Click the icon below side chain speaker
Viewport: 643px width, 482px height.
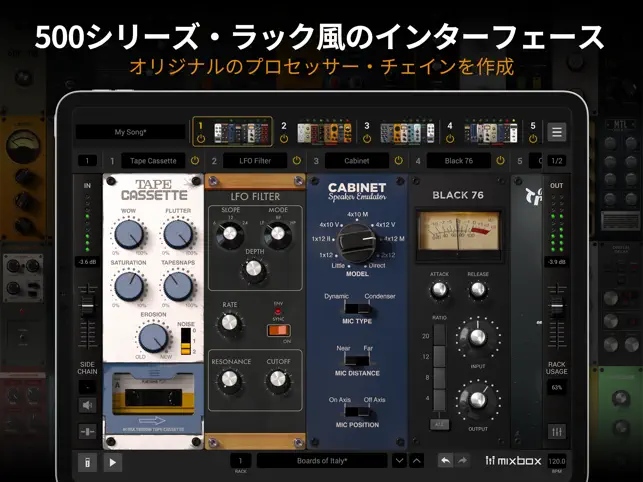pos(87,431)
